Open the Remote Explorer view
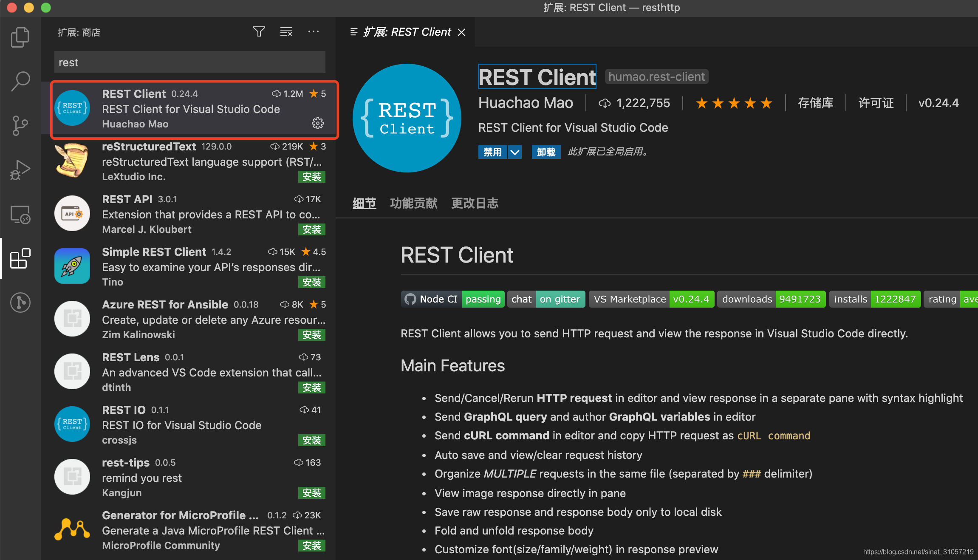This screenshot has height=560, width=978. (20, 215)
